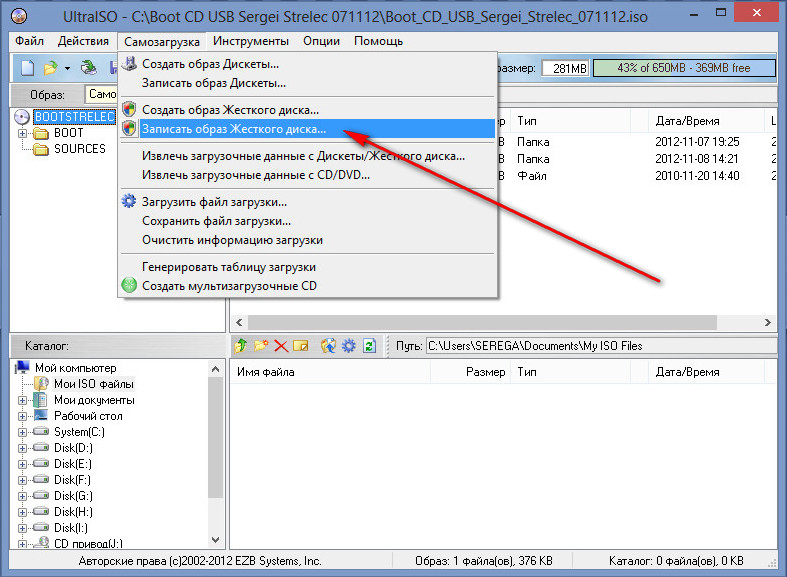Click the Open CD/DVD drive toolbar icon
Image resolution: width=787 pixels, height=577 pixels.
[x=89, y=67]
